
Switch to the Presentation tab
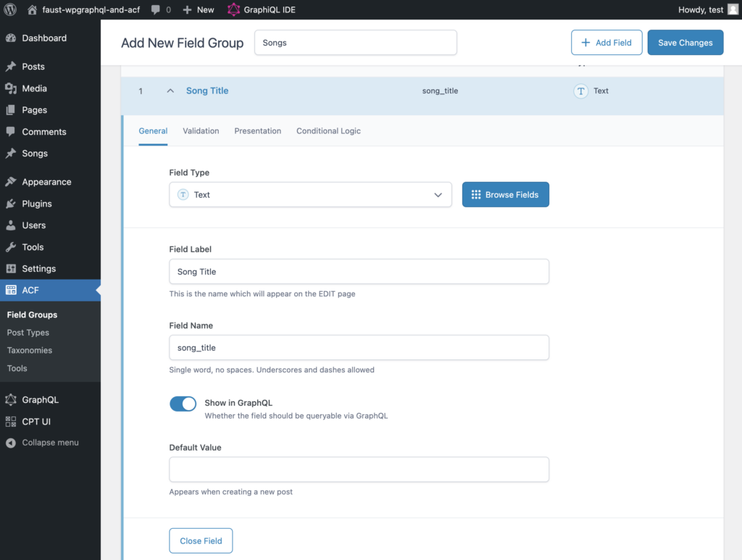click(257, 131)
